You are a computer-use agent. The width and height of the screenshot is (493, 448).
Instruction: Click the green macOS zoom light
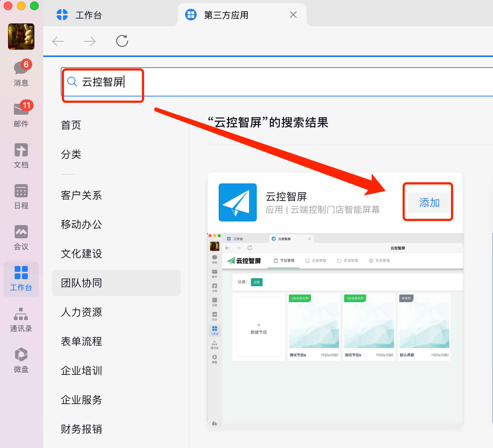[34, 6]
